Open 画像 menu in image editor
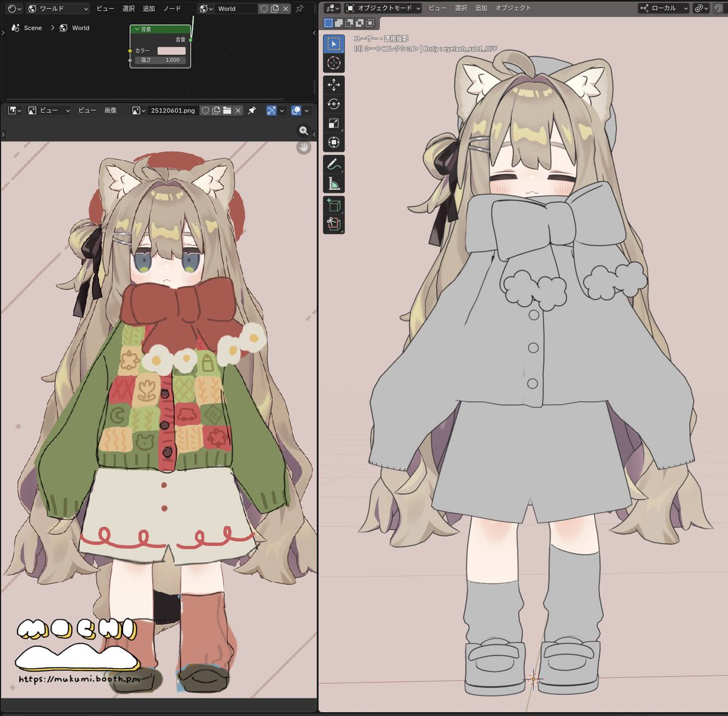 point(110,110)
